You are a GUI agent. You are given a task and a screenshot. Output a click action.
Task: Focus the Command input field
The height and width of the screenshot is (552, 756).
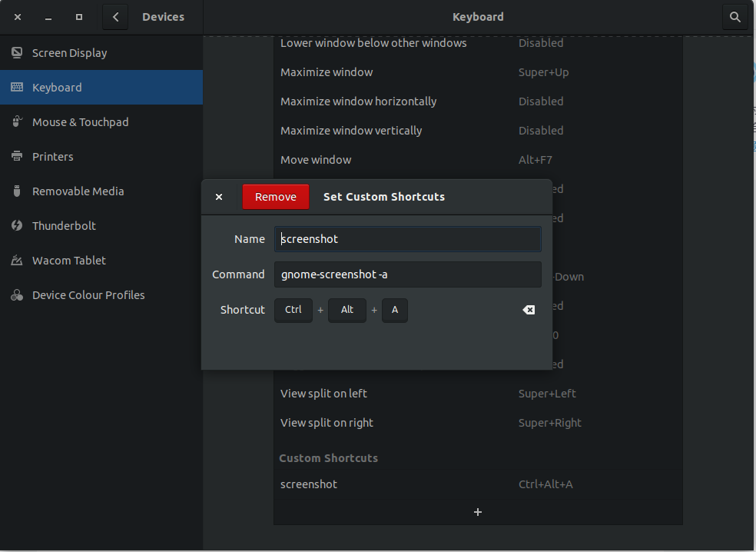pyautogui.click(x=408, y=274)
